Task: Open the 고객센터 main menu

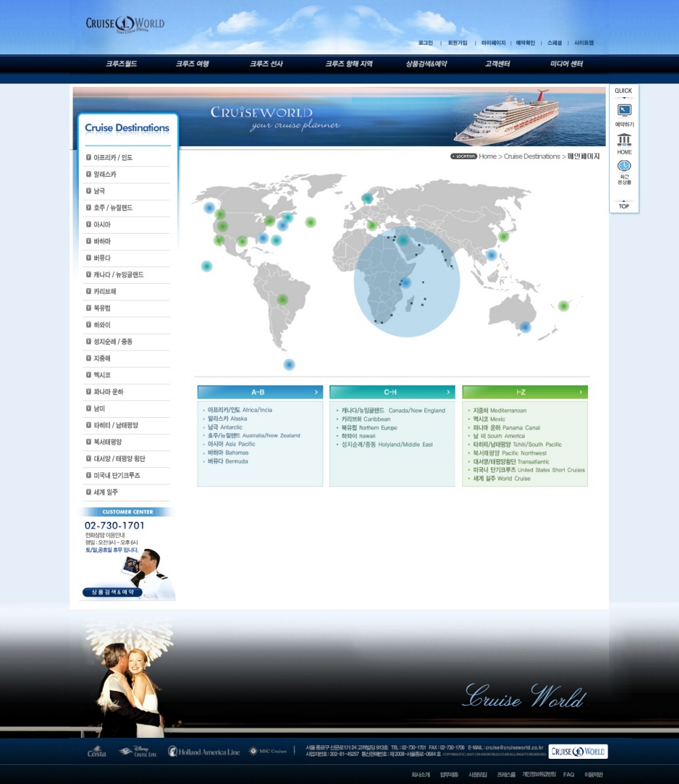Action: tap(497, 64)
